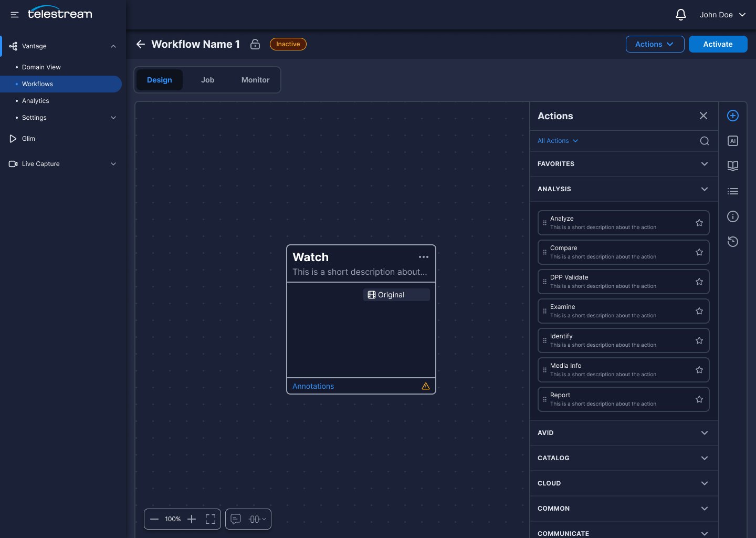This screenshot has width=756, height=538.
Task: Favorite the Compare action star
Action: [699, 252]
